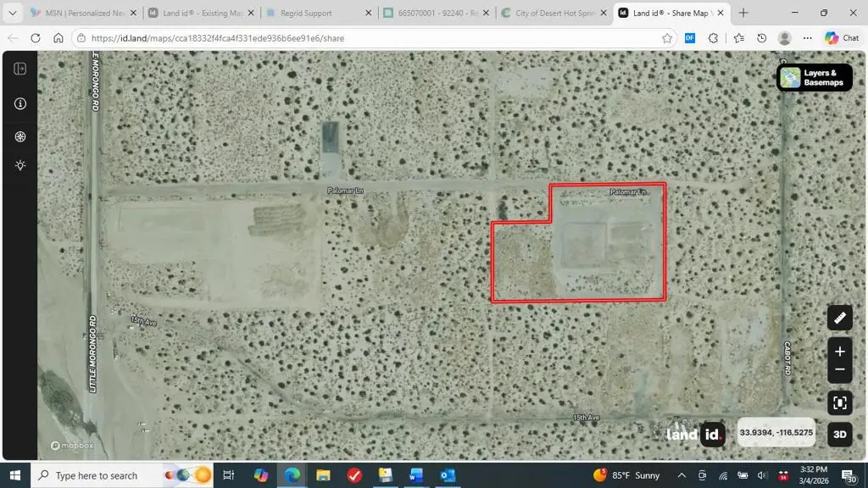Select the measure/draw tool on the map

[x=839, y=318]
